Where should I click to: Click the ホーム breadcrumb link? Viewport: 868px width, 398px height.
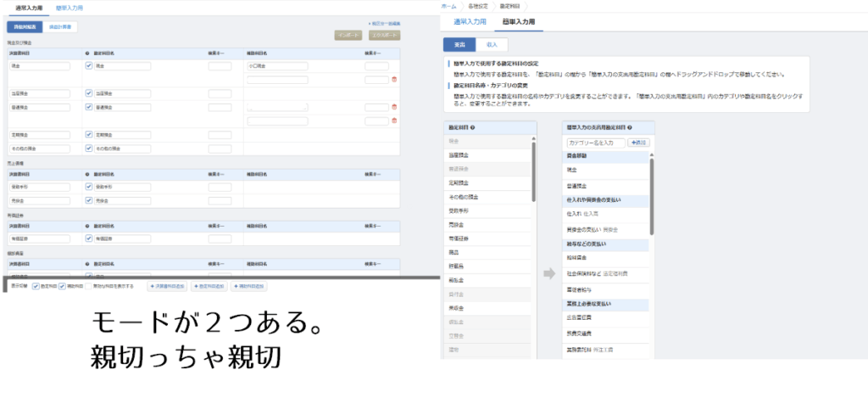point(449,6)
